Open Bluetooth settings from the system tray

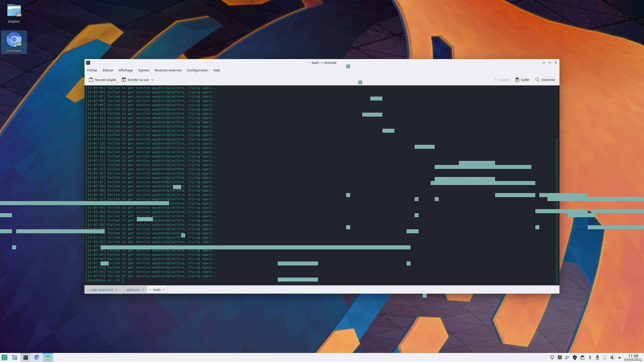[x=590, y=357]
